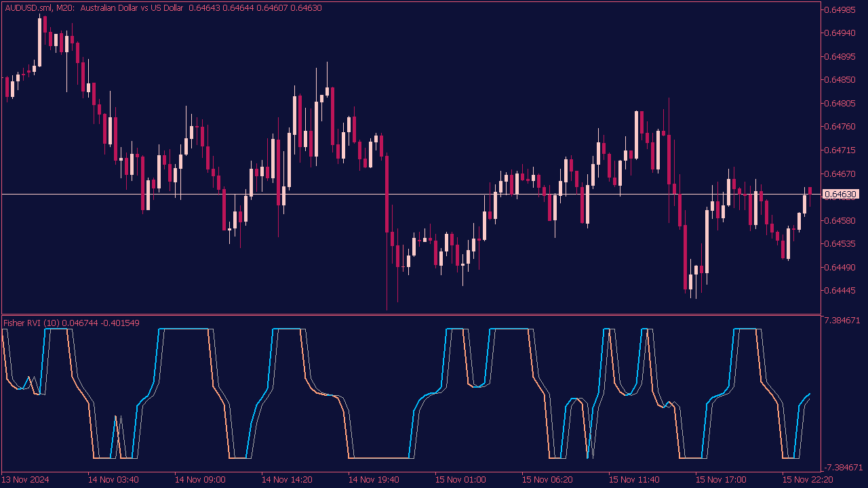Click the price axis label 0.64985

click(839, 9)
